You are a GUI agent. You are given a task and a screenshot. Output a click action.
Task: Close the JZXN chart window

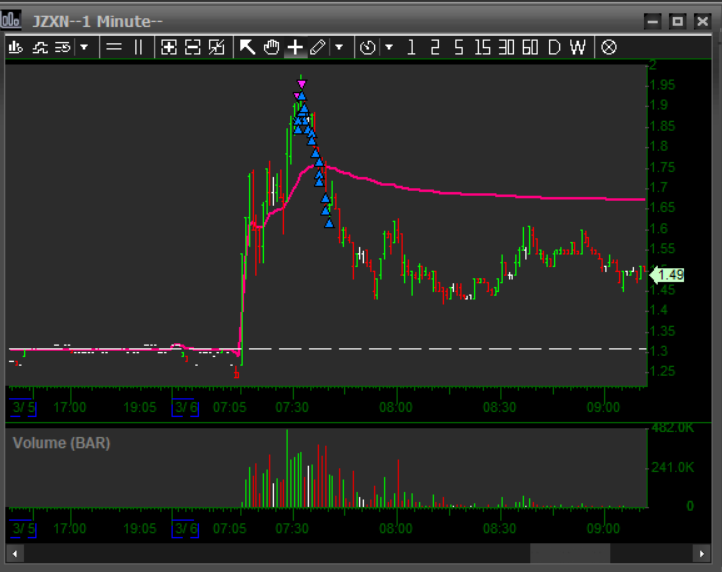coord(703,21)
